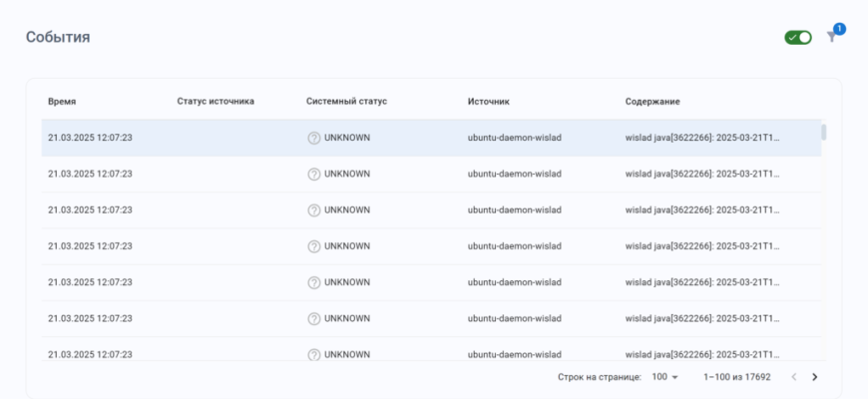Click UNKNOWN question icon in fourth row
This screenshot has width=868, height=399.
click(x=314, y=246)
